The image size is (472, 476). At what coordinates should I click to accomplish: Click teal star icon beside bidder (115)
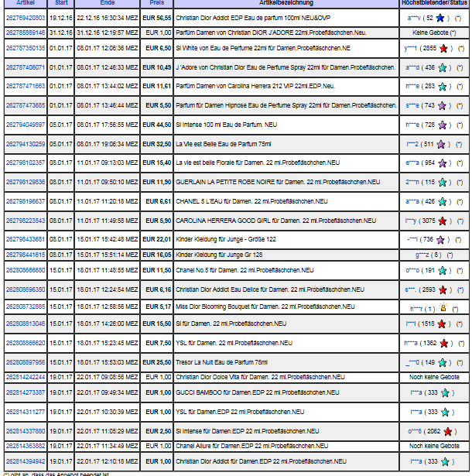443,183
